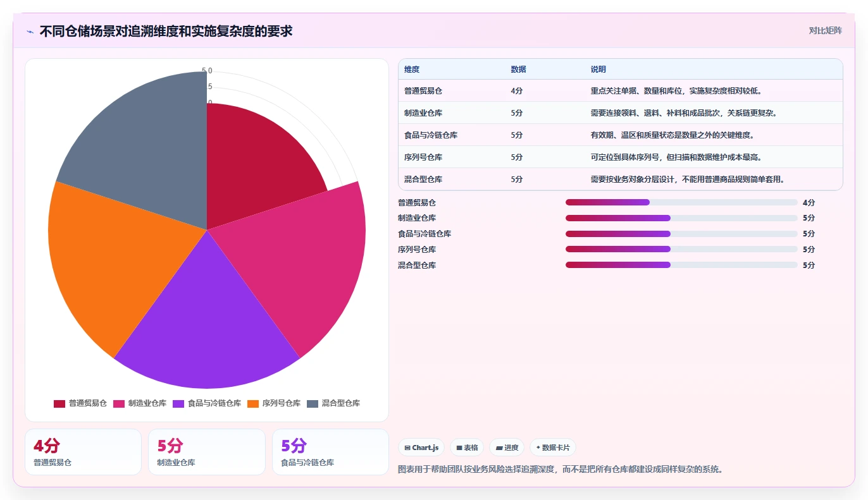Click the 5分 制造业仓库 data card
The height and width of the screenshot is (500, 868).
pos(207,452)
